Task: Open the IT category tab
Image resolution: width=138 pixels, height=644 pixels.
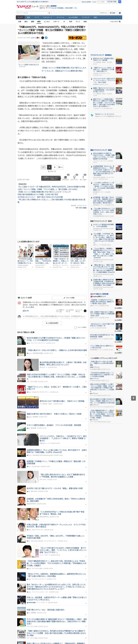Action: (x=64, y=21)
